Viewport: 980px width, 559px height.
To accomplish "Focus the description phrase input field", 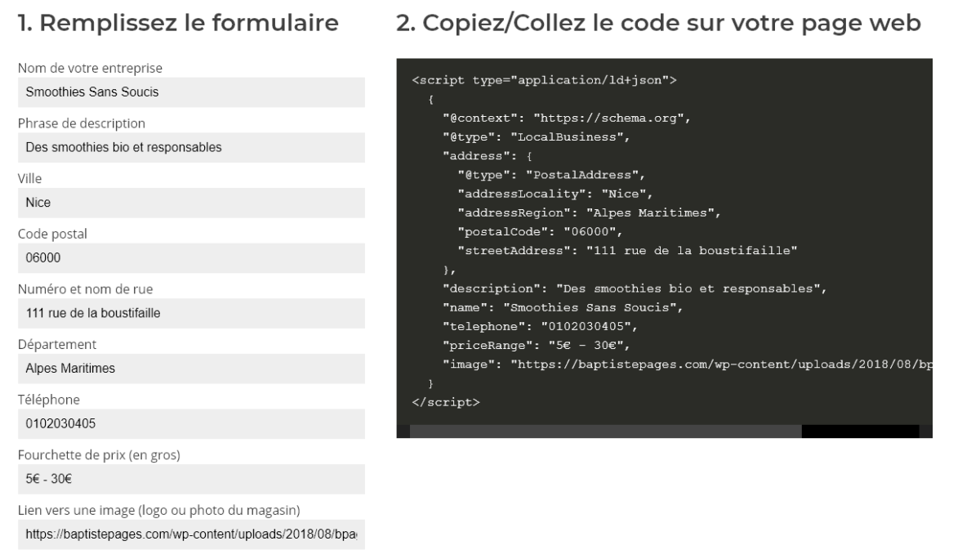I will (x=190, y=148).
